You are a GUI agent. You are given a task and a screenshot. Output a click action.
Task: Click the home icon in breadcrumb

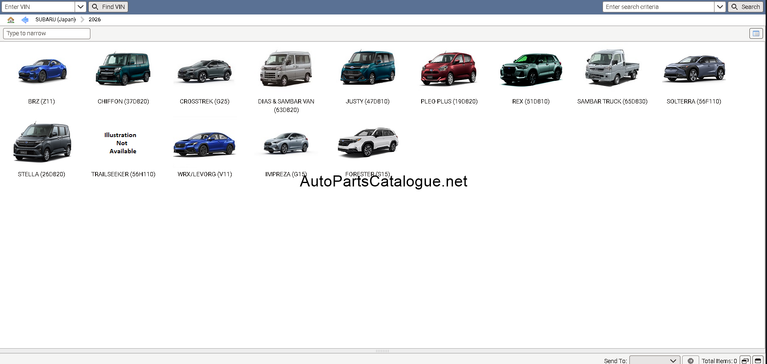(x=11, y=20)
